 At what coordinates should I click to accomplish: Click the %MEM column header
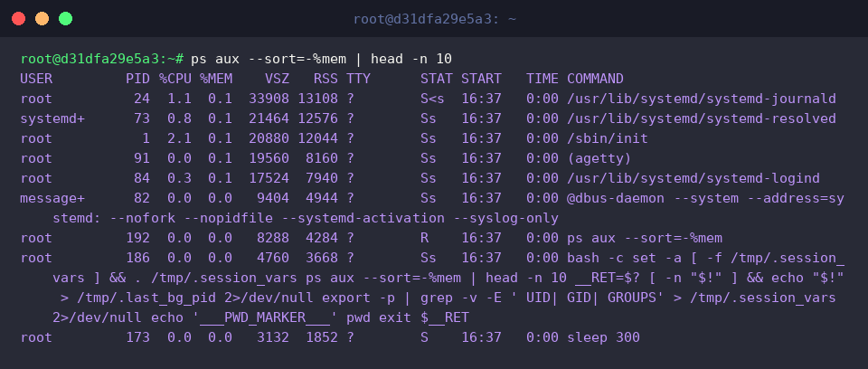[216, 79]
